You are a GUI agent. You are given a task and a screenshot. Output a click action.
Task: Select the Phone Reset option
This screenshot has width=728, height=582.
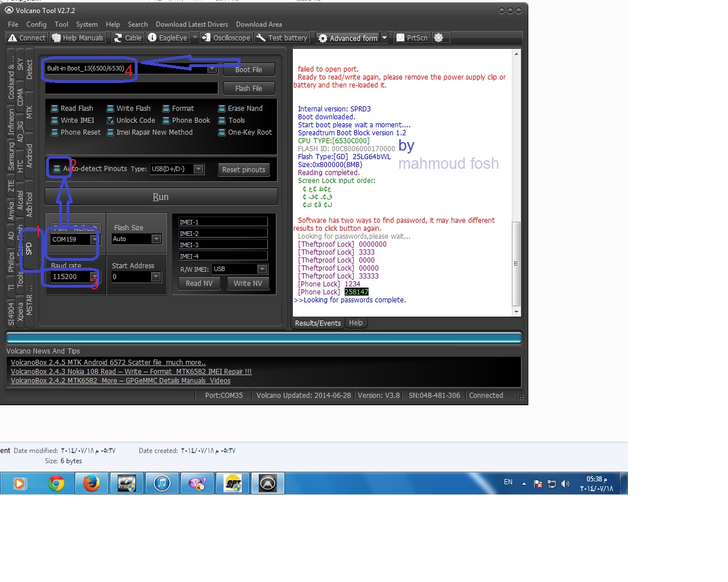pos(76,132)
